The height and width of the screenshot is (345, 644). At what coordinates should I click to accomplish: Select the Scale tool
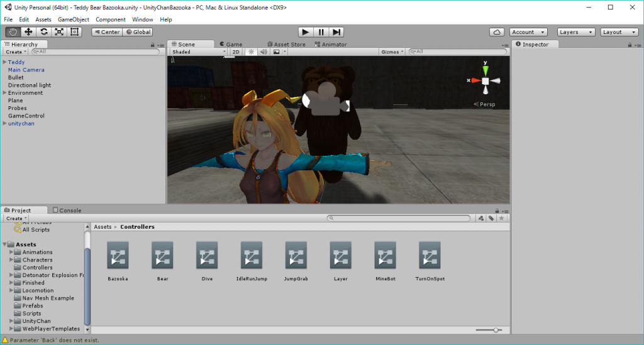[59, 31]
